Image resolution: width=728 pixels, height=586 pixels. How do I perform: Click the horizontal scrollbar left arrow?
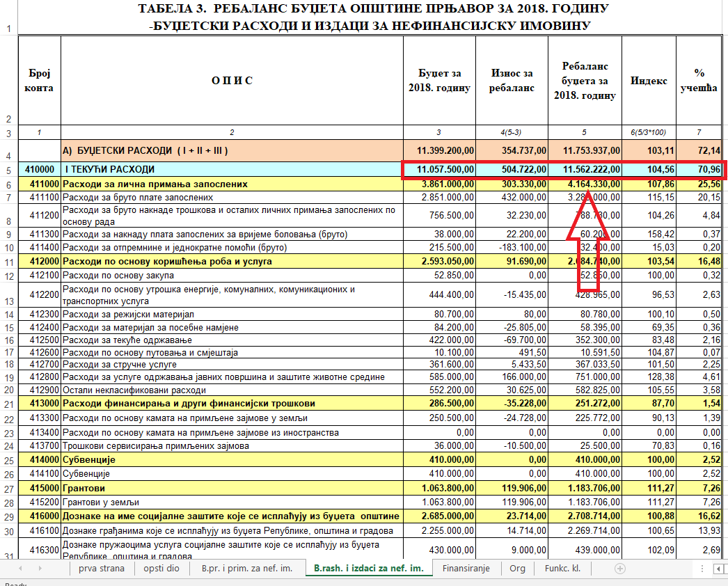tap(719, 569)
